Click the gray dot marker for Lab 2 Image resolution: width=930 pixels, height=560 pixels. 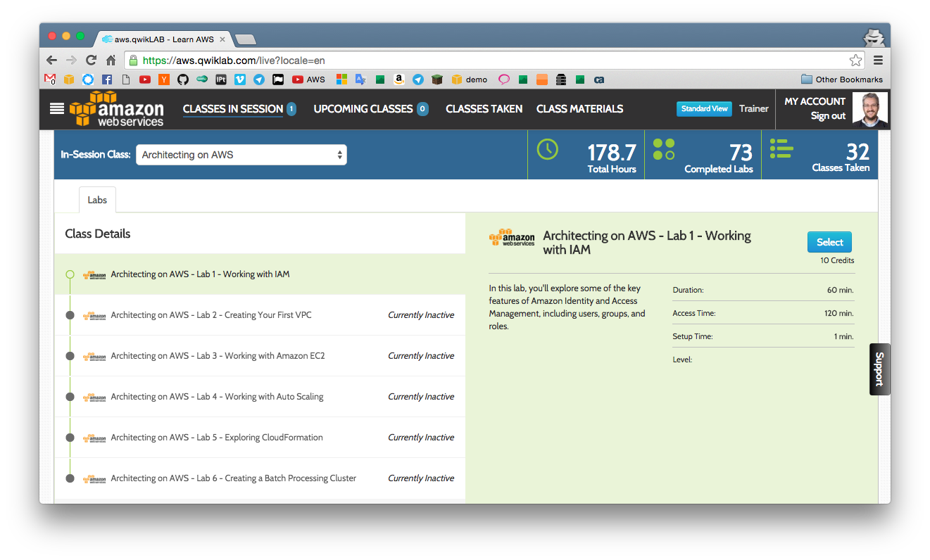coord(70,315)
